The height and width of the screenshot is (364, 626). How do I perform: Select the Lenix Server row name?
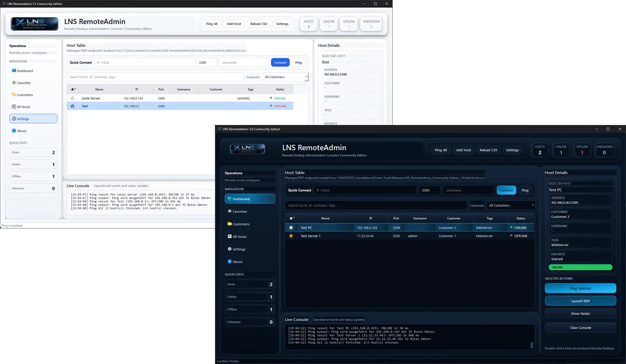(x=91, y=98)
